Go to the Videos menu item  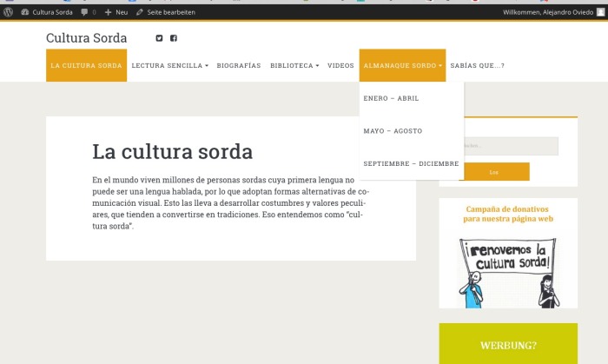(340, 65)
